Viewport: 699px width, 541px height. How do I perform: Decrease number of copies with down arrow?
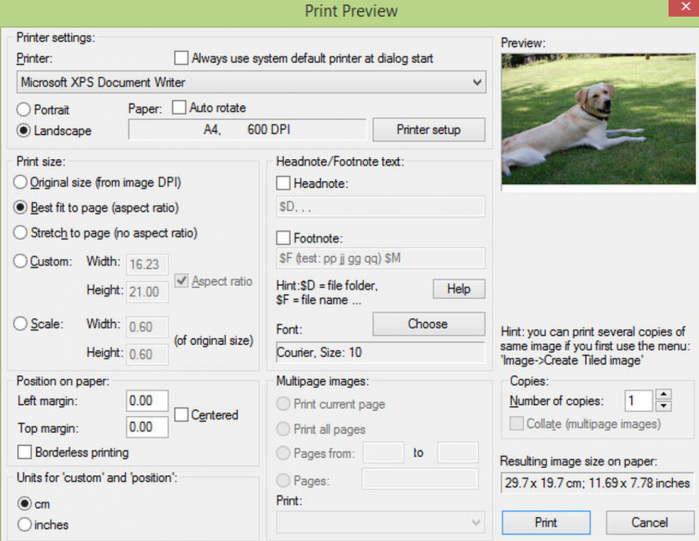tap(661, 406)
